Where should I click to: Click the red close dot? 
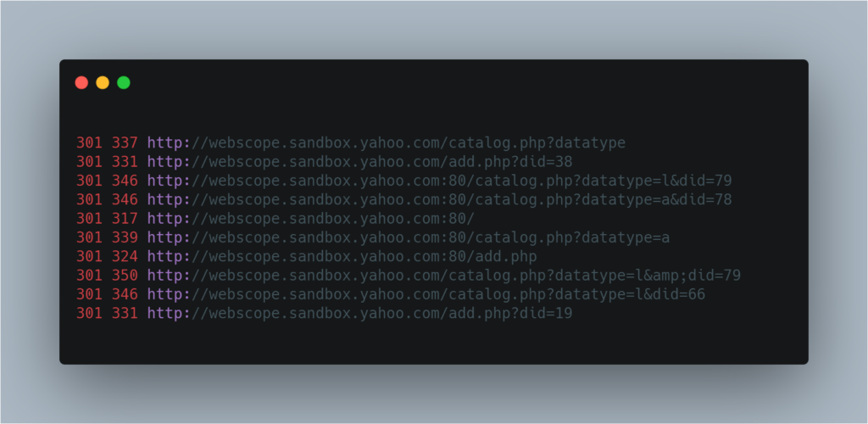click(x=81, y=82)
